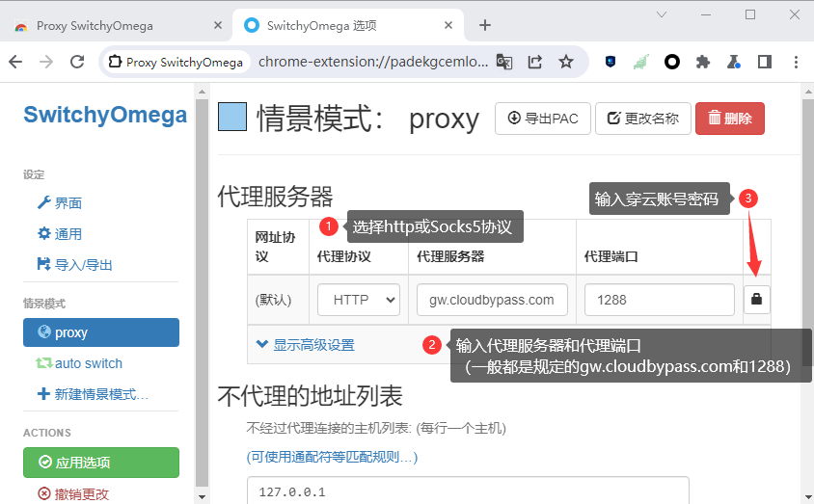
Task: Open the extensions puzzle piece menu
Action: click(703, 63)
